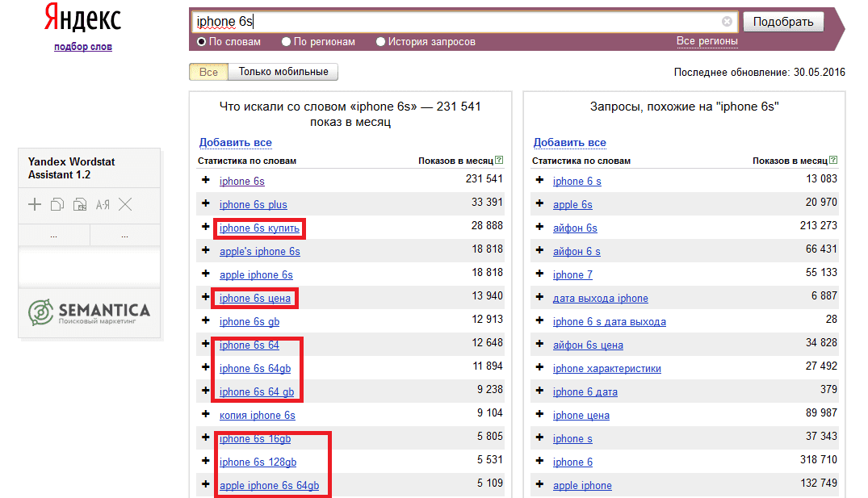Select the 'По регионам' radio button
This screenshot has height=498, width=868.
tap(286, 41)
